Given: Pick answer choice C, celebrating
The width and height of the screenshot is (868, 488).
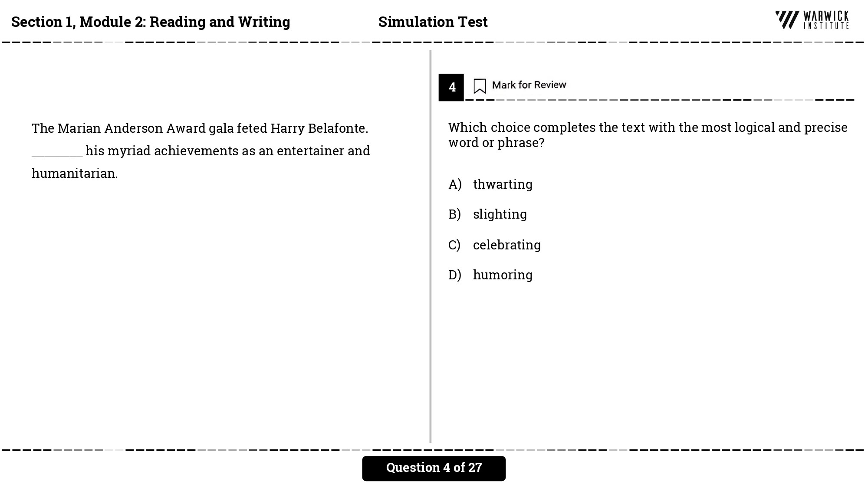Looking at the screenshot, I should (x=506, y=245).
